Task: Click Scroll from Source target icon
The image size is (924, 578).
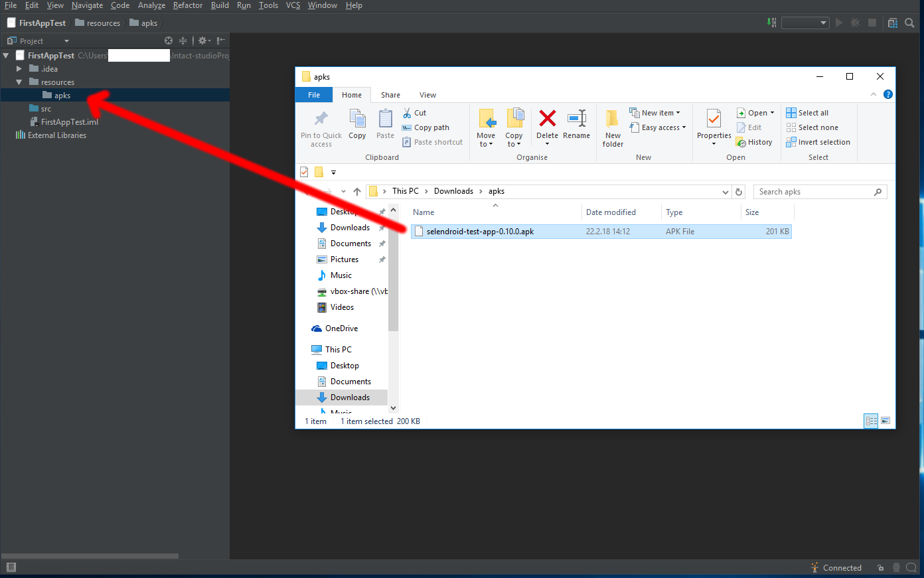Action: 169,40
